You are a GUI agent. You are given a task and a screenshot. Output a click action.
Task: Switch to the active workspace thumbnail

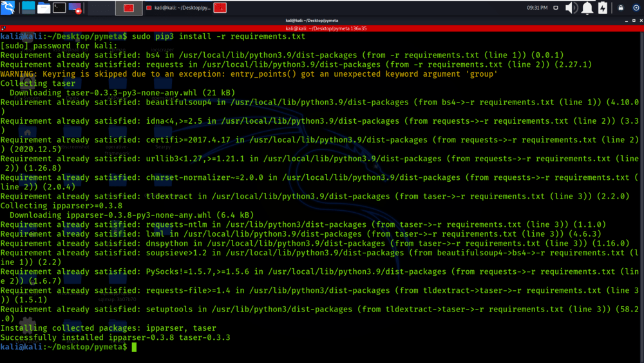point(129,8)
